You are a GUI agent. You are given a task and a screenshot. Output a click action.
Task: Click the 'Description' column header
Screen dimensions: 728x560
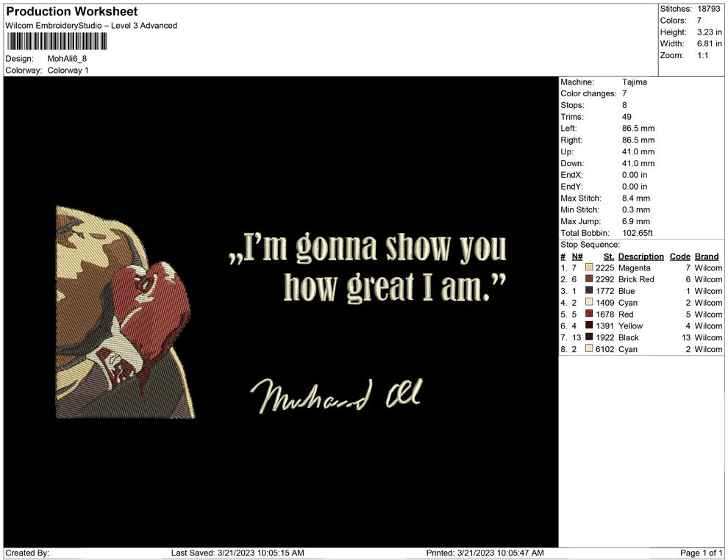640,256
